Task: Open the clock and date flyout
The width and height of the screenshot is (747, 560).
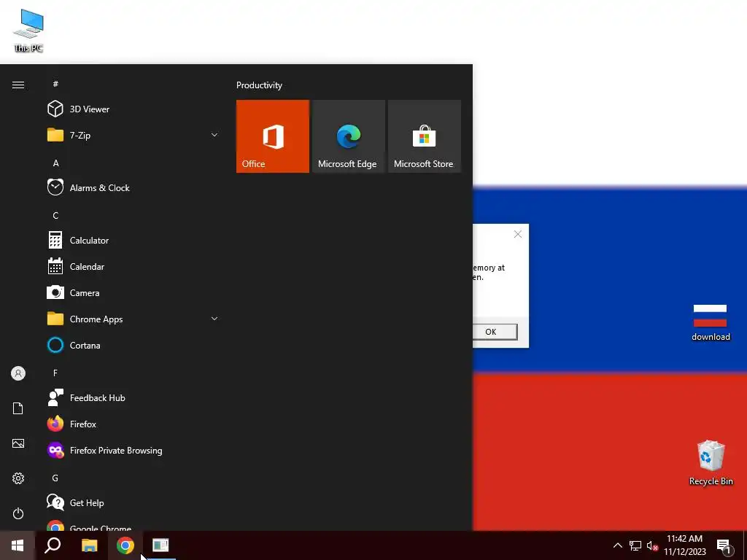Action: point(684,545)
